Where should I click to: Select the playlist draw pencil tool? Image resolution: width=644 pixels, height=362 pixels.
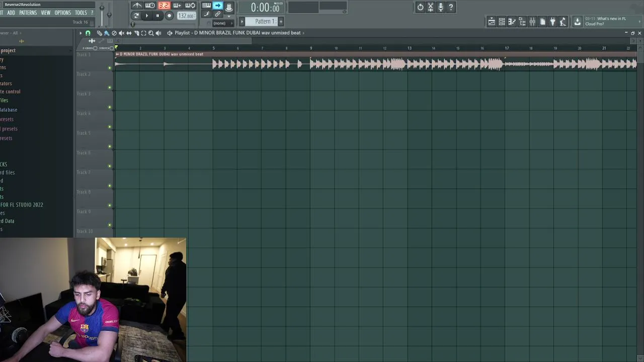point(99,33)
